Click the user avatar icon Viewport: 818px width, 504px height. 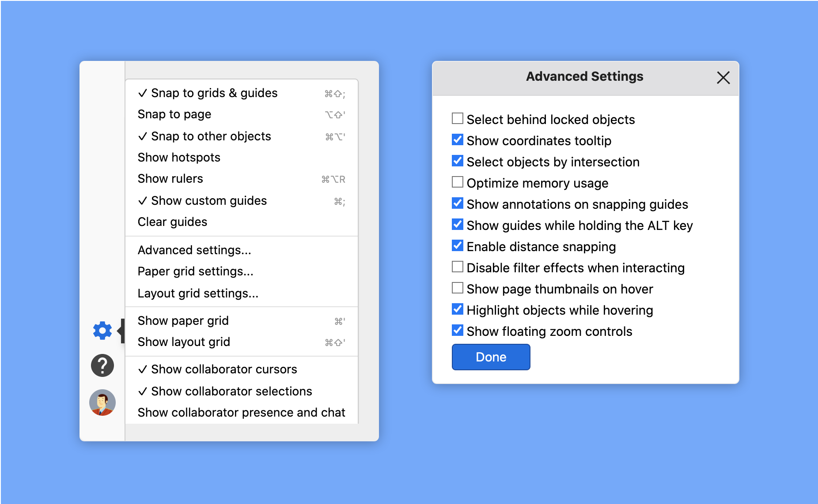(102, 402)
